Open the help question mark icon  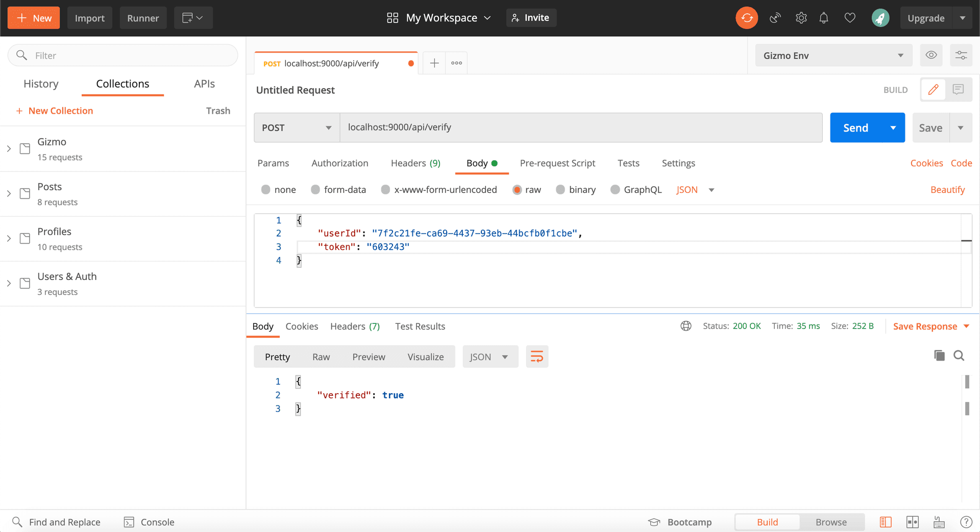pyautogui.click(x=966, y=522)
